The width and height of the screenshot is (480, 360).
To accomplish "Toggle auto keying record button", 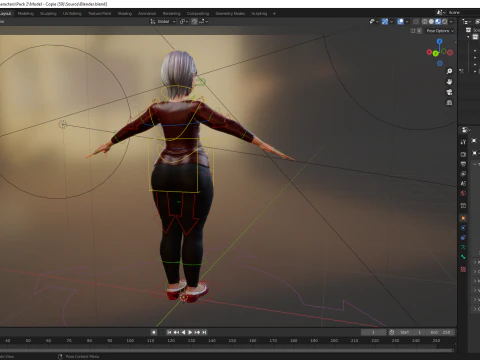I will point(154,332).
